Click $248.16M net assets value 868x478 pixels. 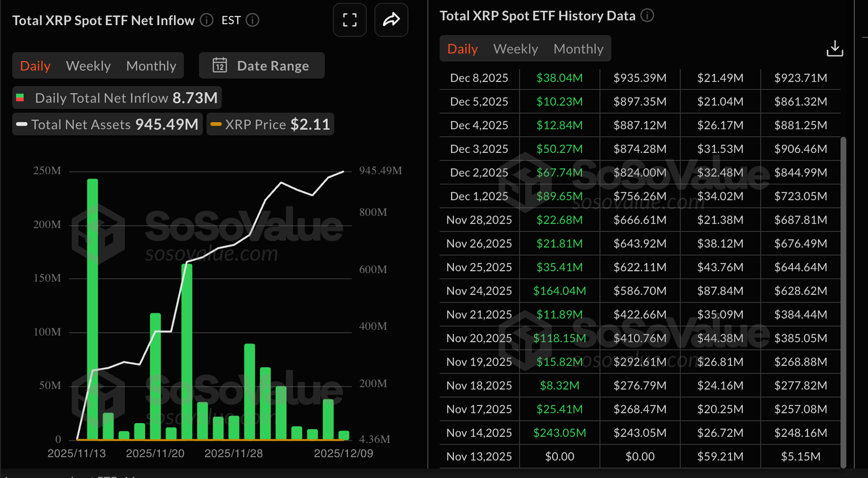(x=801, y=433)
